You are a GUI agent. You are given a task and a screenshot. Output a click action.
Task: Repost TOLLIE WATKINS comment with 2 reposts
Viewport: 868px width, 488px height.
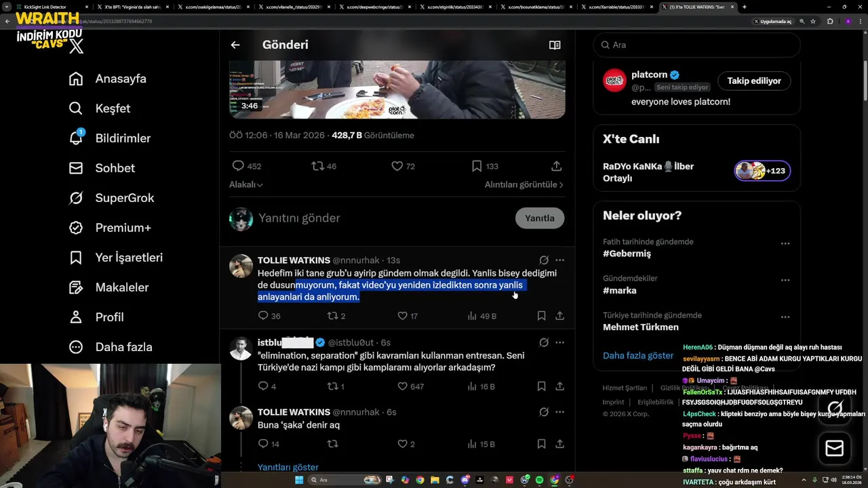[x=336, y=316]
